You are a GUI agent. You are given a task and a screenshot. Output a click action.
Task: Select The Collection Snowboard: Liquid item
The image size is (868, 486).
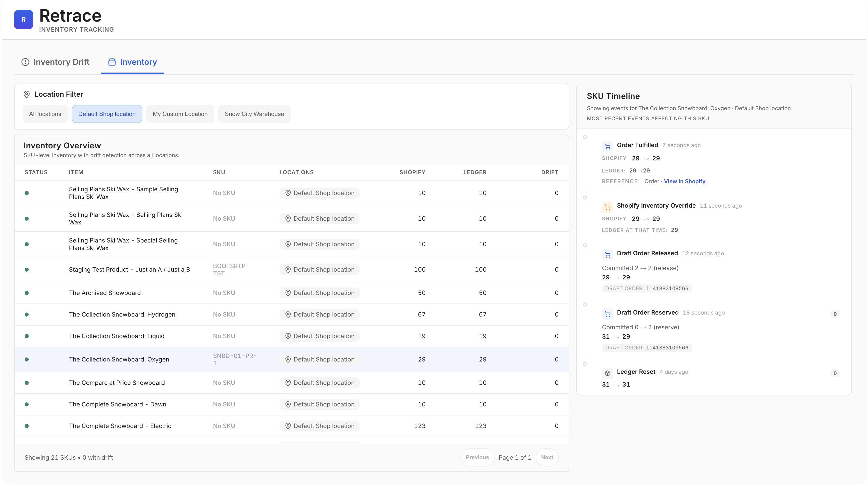tap(117, 336)
